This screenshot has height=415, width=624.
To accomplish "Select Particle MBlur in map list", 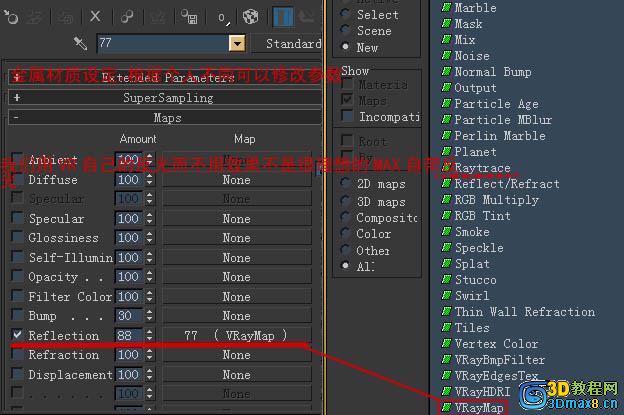I will coord(503,119).
